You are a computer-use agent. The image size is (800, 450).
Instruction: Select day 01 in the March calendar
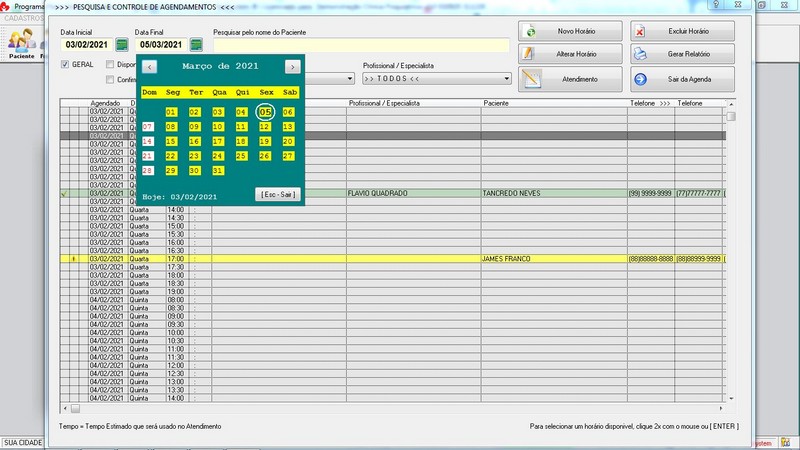point(171,112)
